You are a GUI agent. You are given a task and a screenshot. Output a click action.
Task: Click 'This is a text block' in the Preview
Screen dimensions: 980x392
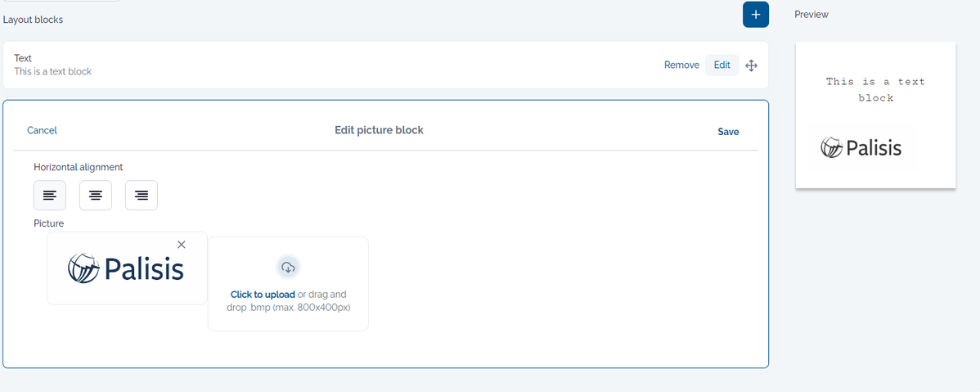(875, 89)
